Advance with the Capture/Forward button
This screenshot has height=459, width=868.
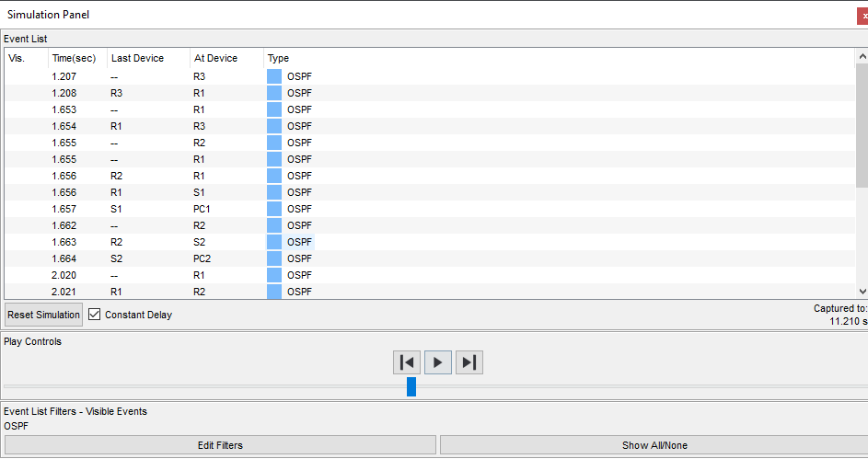click(x=469, y=362)
